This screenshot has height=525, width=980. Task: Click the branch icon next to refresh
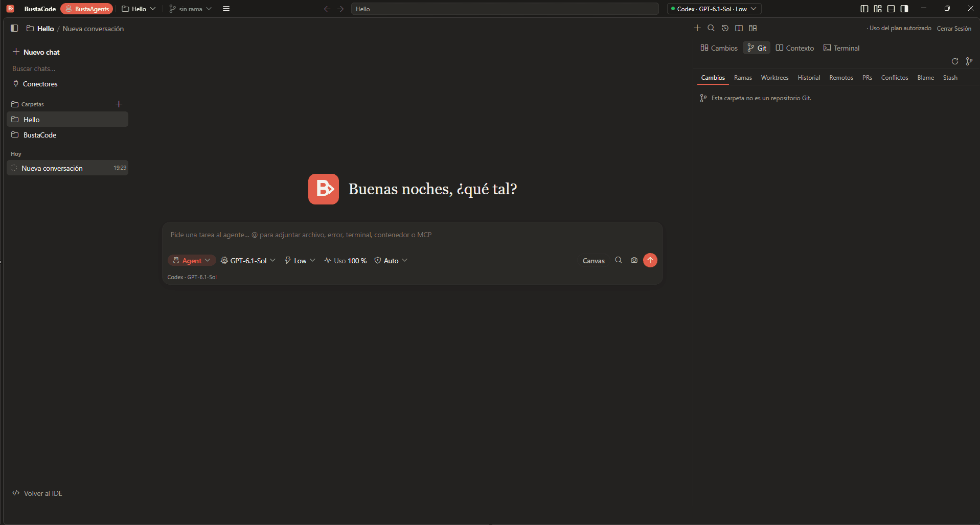(x=969, y=61)
